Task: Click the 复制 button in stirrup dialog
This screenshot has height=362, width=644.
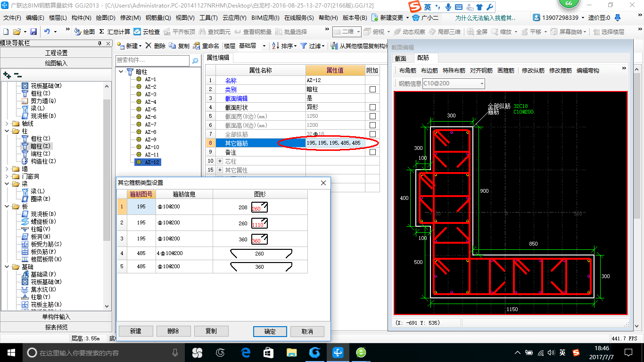Action: [211, 331]
